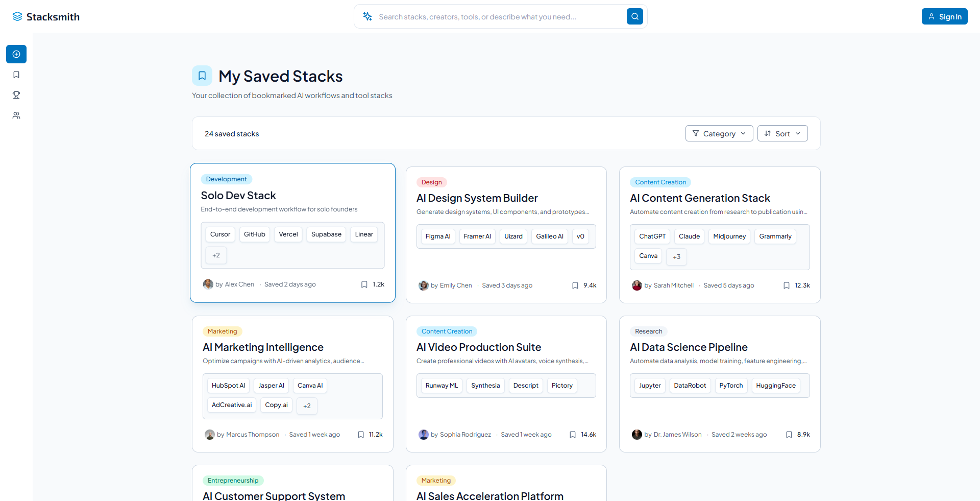Viewport: 980px width, 501px height.
Task: Toggle bookmark on Solo Dev Stack card
Action: click(364, 284)
